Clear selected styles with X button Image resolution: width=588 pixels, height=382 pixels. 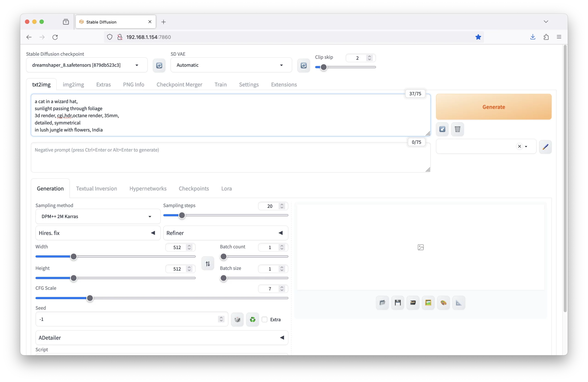(519, 147)
